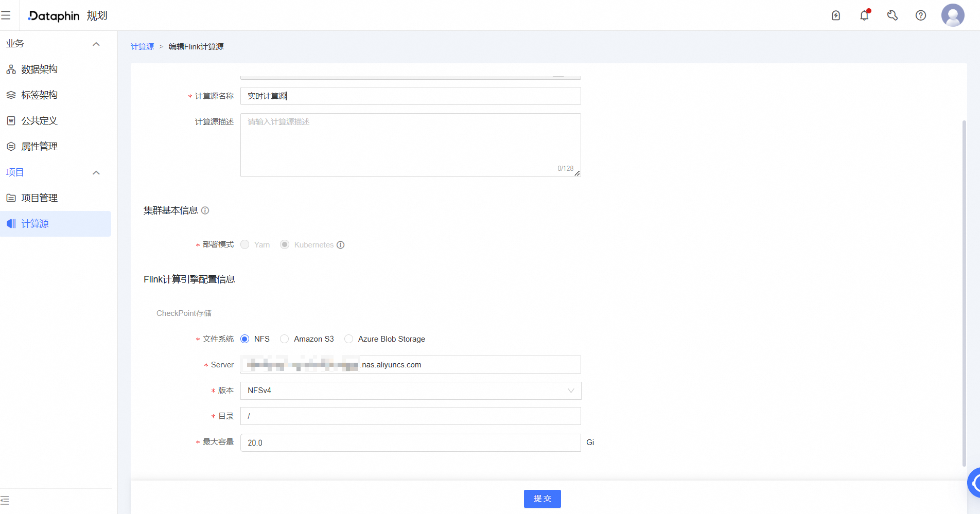Image resolution: width=980 pixels, height=514 pixels.
Task: Collapse the 业务 sidebar section
Action: 96,44
